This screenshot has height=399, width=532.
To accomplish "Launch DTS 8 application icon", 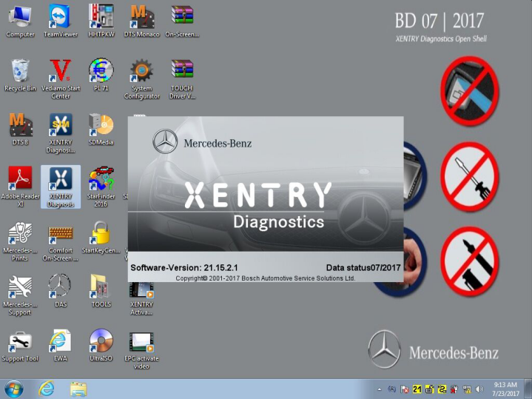I will coord(20,130).
